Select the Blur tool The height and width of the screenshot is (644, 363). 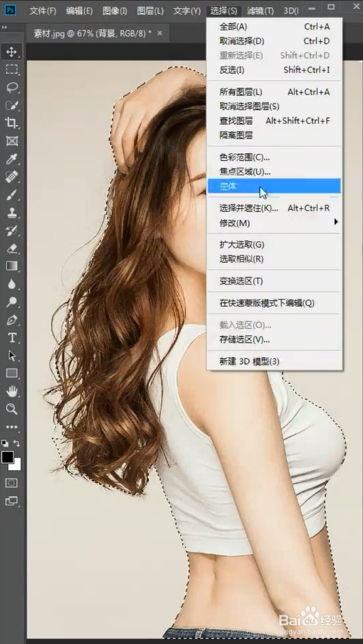(11, 284)
